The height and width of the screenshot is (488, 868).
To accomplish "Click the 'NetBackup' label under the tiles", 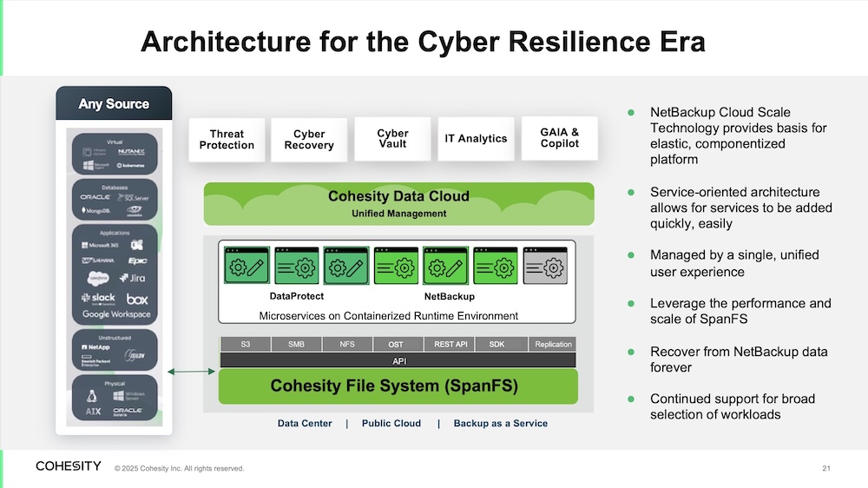I will click(x=450, y=296).
